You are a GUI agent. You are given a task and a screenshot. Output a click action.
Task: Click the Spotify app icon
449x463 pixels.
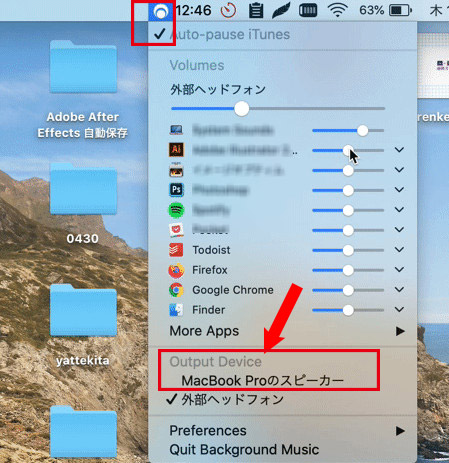tap(176, 210)
